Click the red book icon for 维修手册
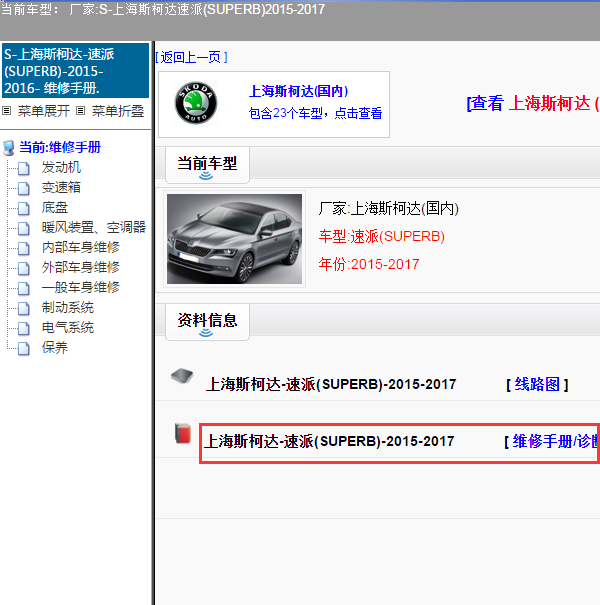Viewport: 600px width, 605px height. (183, 433)
